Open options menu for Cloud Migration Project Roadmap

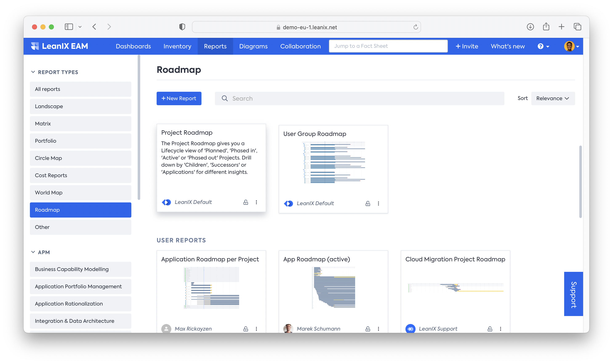point(501,329)
